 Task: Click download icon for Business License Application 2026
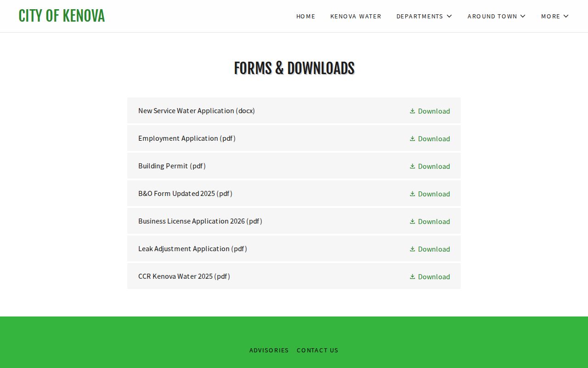click(413, 221)
